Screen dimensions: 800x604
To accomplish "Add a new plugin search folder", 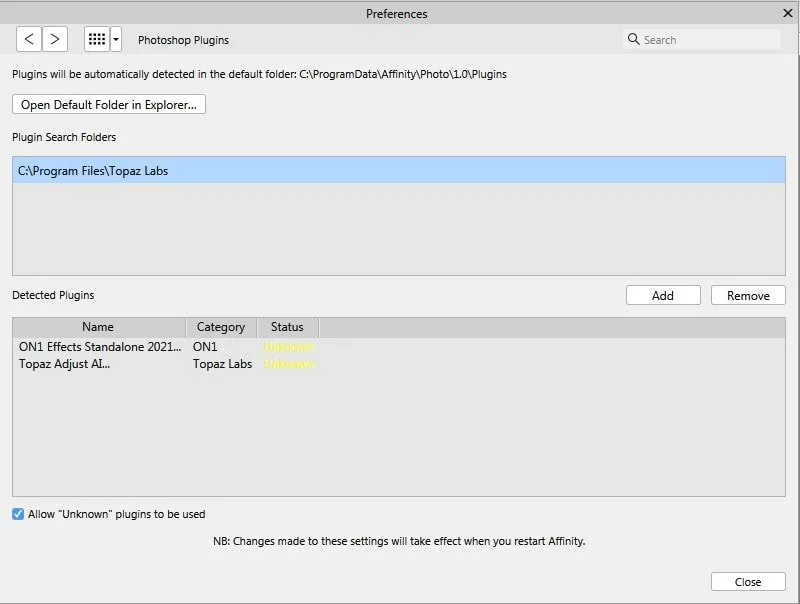I will point(663,295).
